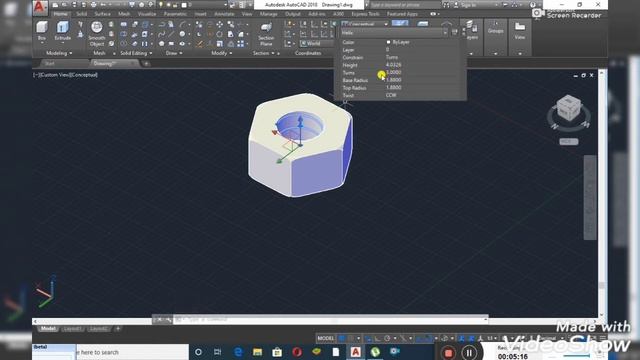This screenshot has height=360, width=640.
Task: Activate the Section Plane tool
Action: pos(266,34)
